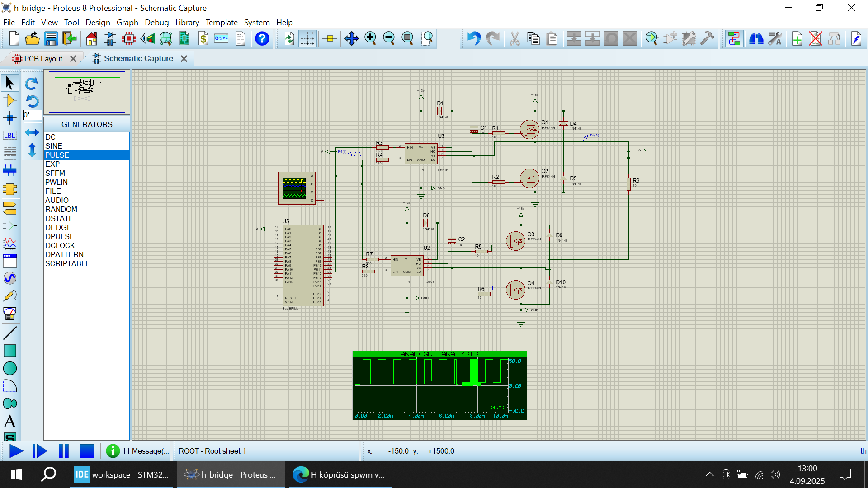Click the Save Project disk icon
The image size is (868, 488).
pyautogui.click(x=51, y=39)
